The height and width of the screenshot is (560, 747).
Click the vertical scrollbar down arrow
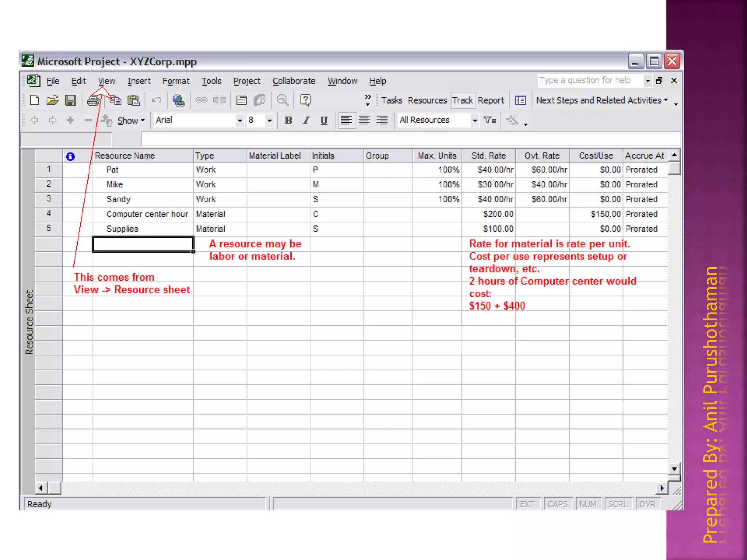[674, 469]
